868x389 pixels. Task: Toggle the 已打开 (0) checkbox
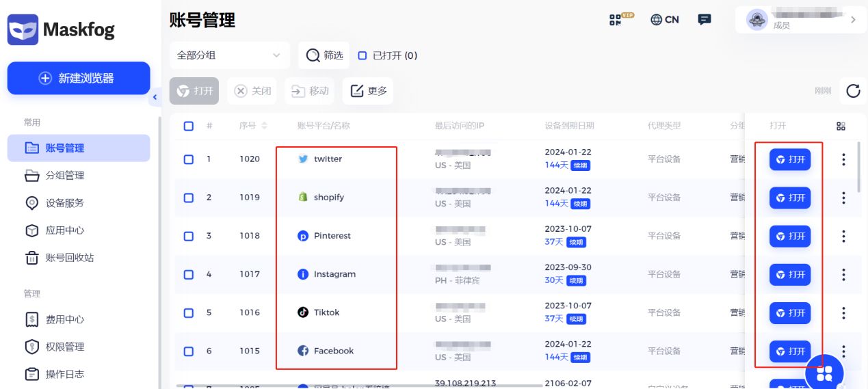(x=363, y=55)
